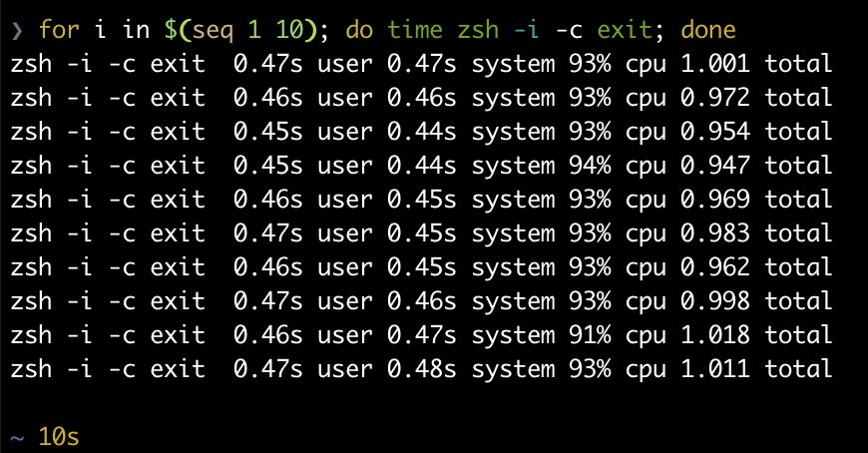Click the '0.983 total' value
Image resolution: width=868 pixels, height=453 pixels.
click(756, 233)
